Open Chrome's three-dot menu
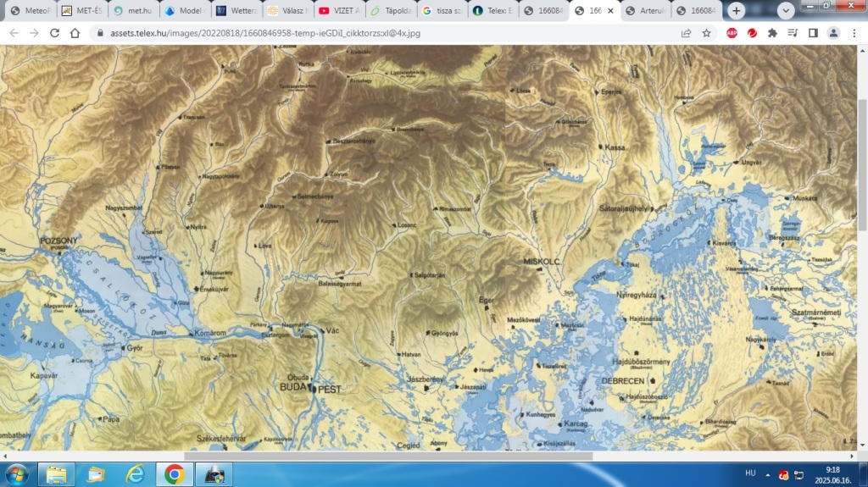This screenshot has height=487, width=868. 853,33
